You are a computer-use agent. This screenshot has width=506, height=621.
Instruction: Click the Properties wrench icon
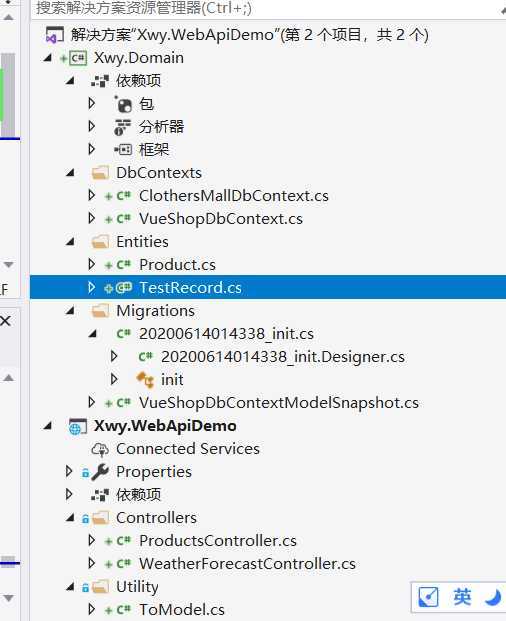click(x=100, y=472)
